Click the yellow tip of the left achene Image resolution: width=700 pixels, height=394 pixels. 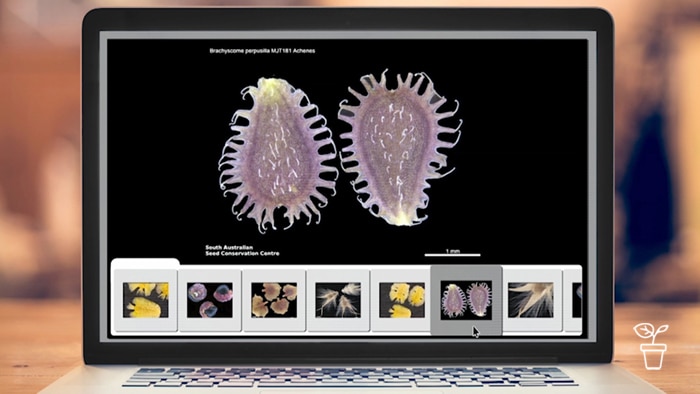tap(273, 87)
